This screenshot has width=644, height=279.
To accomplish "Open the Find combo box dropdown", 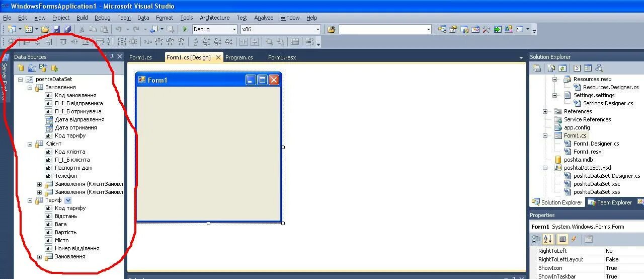I will point(428,29).
